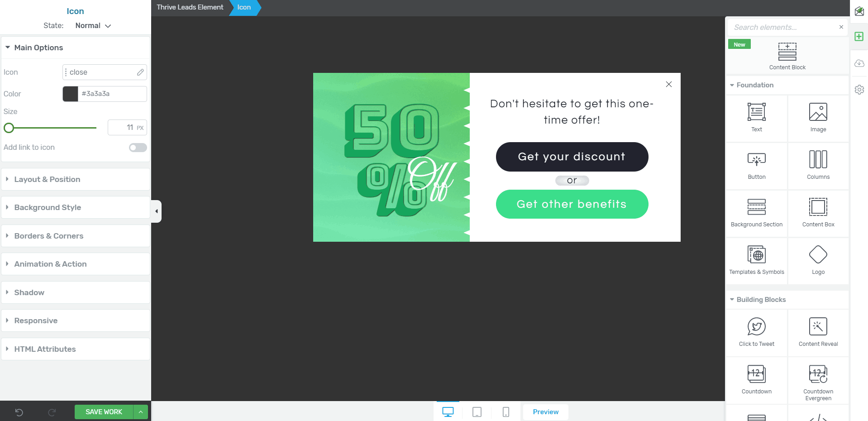
Task: Select the Thrive Leads Element breadcrumb
Action: (190, 7)
